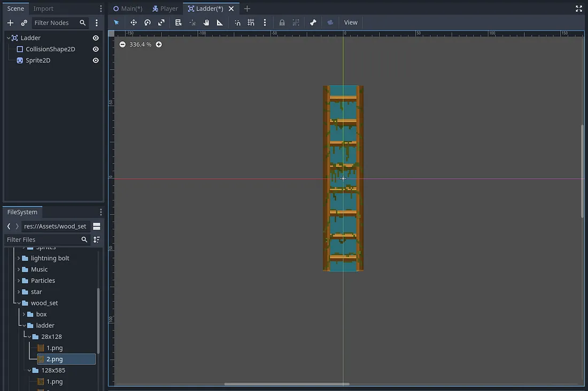Zoom in with the plus button
Image resolution: width=588 pixels, height=391 pixels.
[159, 44]
